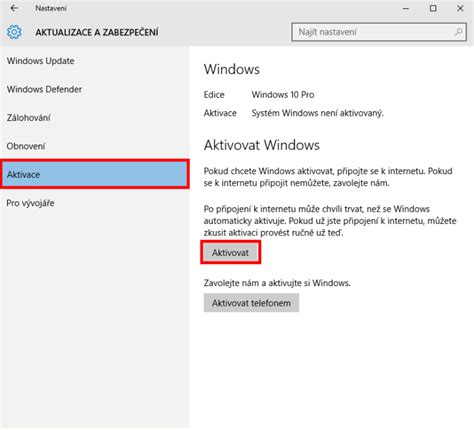Open the Windows Update section

pos(95,61)
